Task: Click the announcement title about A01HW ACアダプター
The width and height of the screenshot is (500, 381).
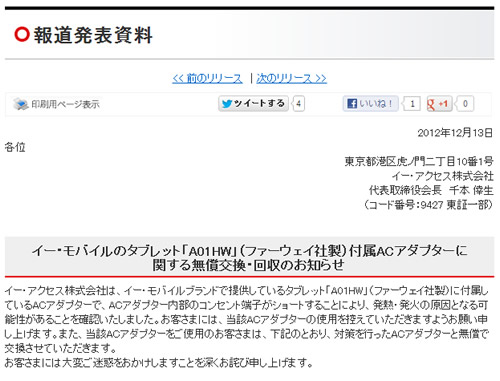Action: pos(249,258)
